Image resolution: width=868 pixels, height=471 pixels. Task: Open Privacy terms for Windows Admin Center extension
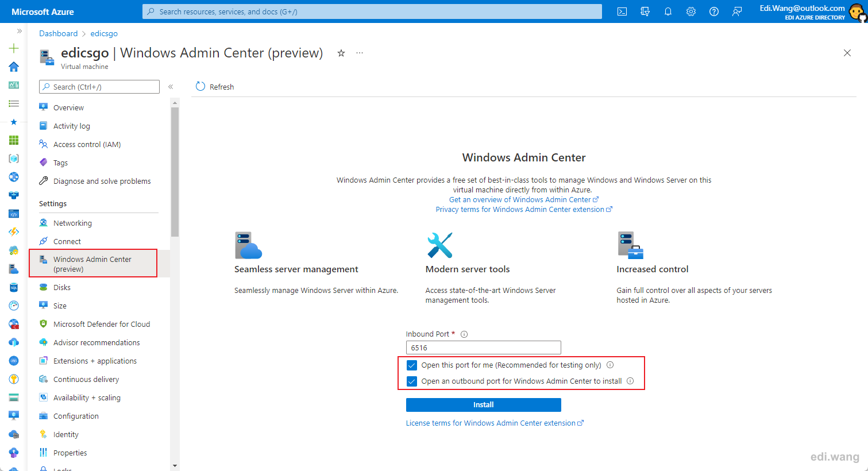pyautogui.click(x=524, y=209)
